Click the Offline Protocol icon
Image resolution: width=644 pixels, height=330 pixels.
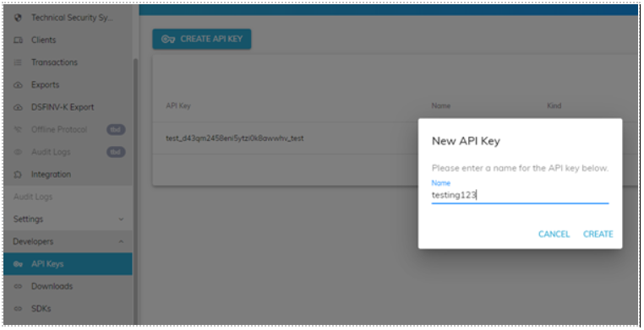tap(18, 130)
